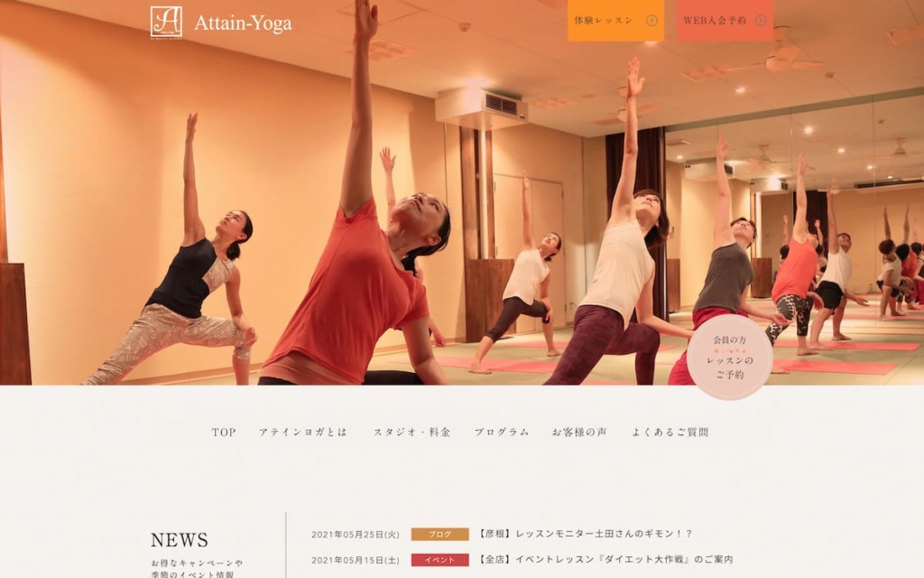The image size is (924, 578).
Task: Click the NEWS section heading
Action: click(x=180, y=540)
